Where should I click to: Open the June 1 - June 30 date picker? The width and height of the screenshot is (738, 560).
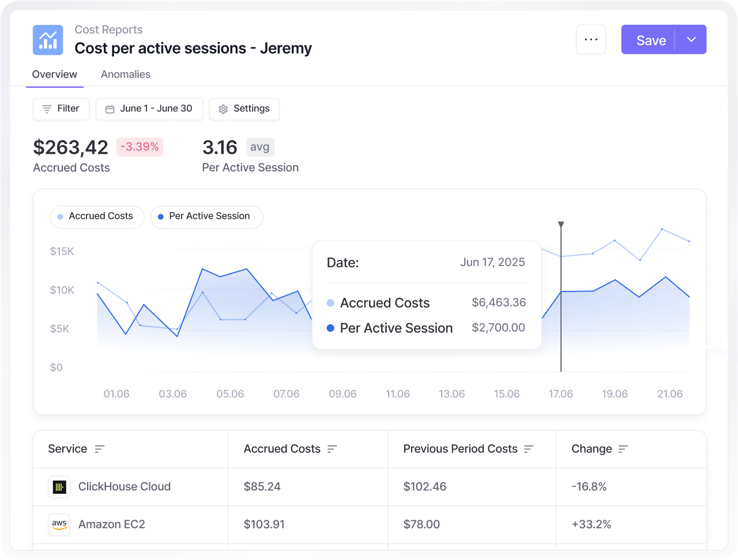pos(149,109)
